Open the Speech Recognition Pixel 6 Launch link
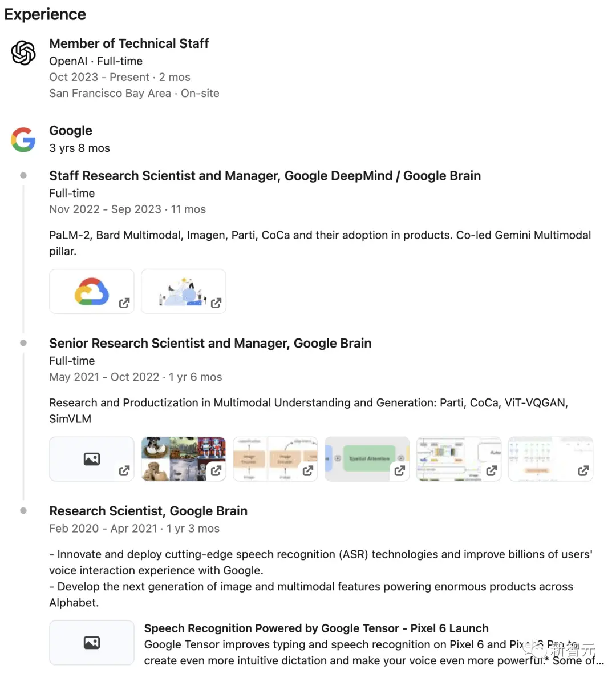This screenshot has height=677, width=616. click(316, 628)
